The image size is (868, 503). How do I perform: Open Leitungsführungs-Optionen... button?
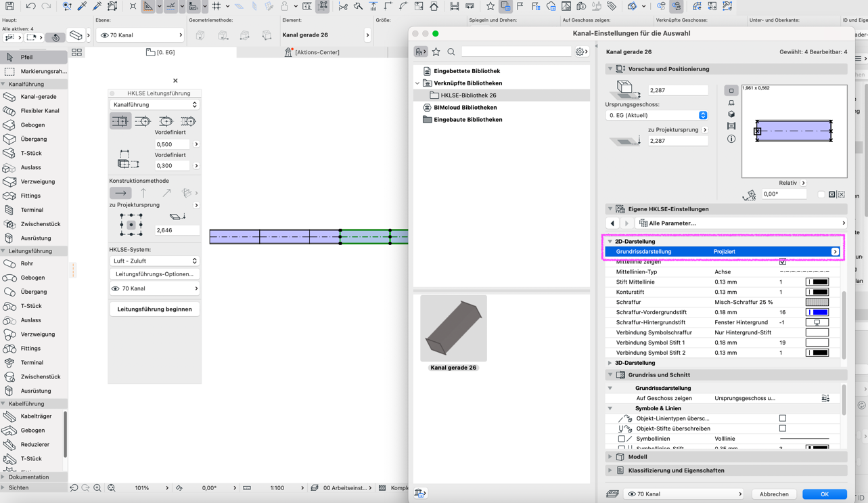click(x=154, y=274)
